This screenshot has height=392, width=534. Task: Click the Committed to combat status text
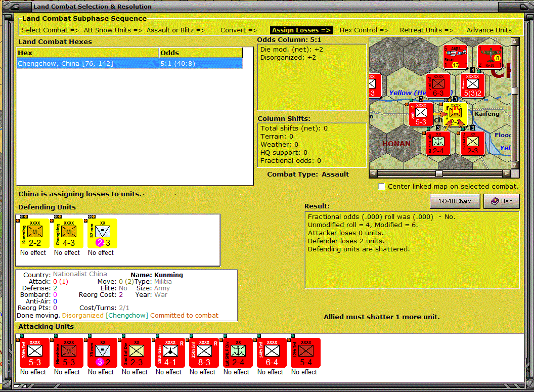[x=184, y=316]
